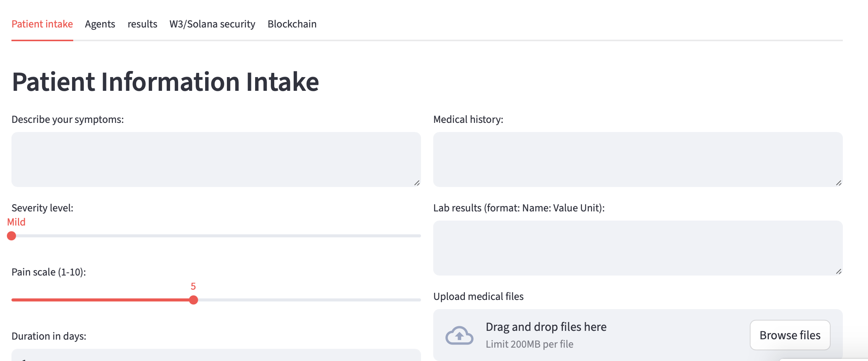Click the cloud upload icon

pyautogui.click(x=459, y=335)
